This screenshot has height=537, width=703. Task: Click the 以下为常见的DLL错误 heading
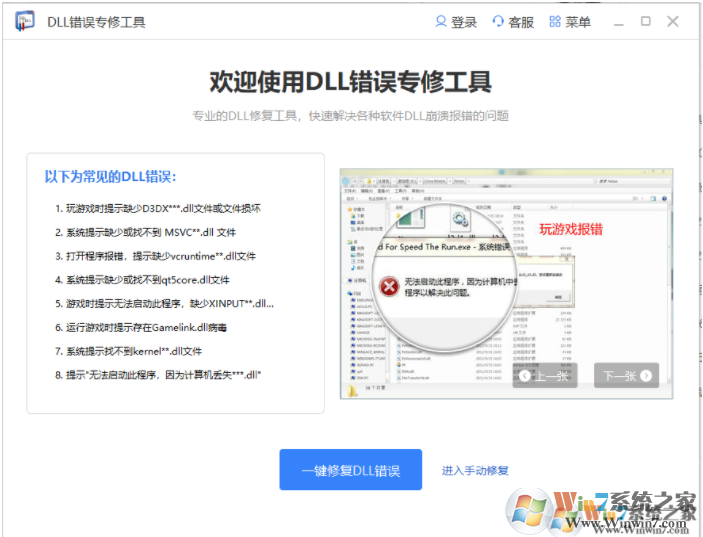pos(110,177)
